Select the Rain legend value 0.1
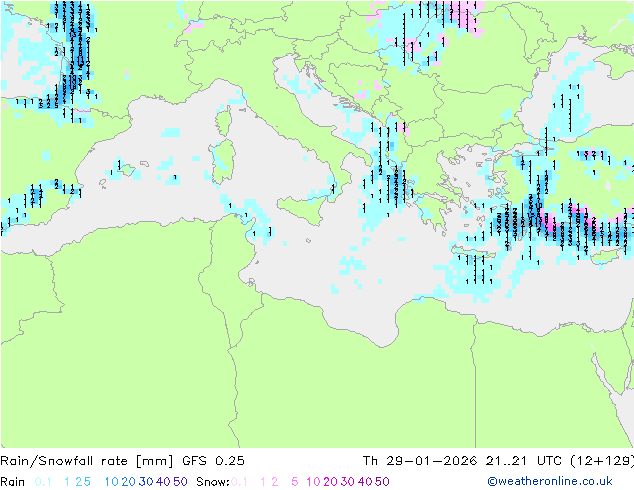This screenshot has width=634, height=490. [43, 482]
